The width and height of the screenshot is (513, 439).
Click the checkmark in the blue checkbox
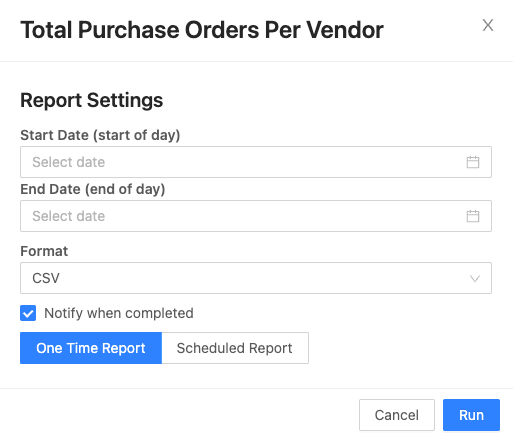(28, 313)
